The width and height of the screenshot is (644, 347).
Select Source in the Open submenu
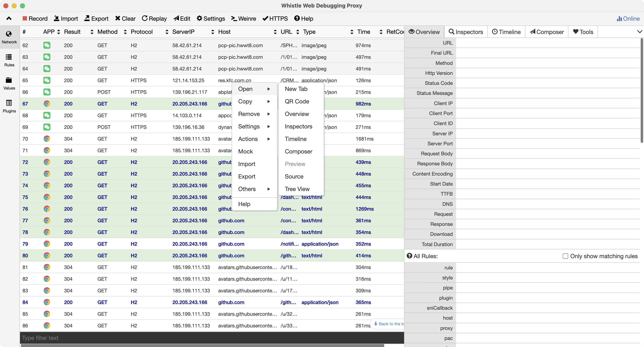coord(301,176)
